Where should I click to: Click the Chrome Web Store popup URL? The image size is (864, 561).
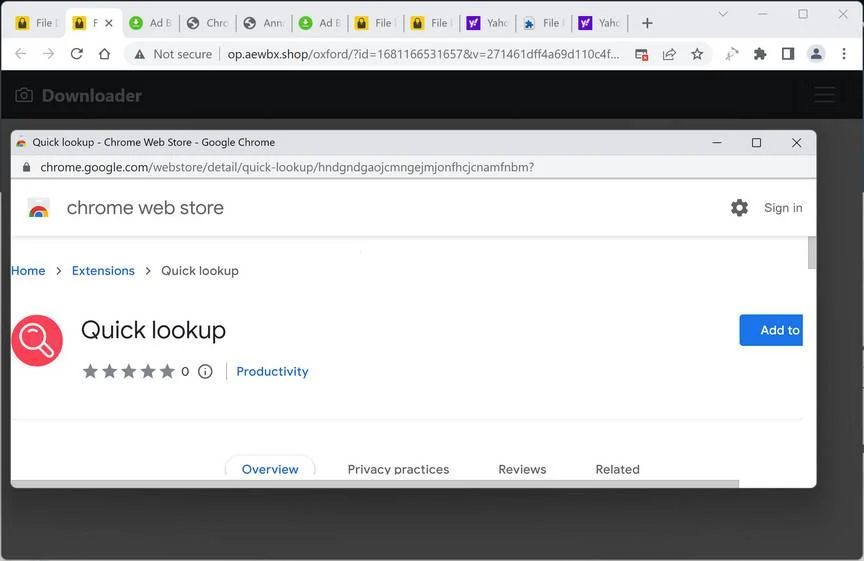[287, 167]
